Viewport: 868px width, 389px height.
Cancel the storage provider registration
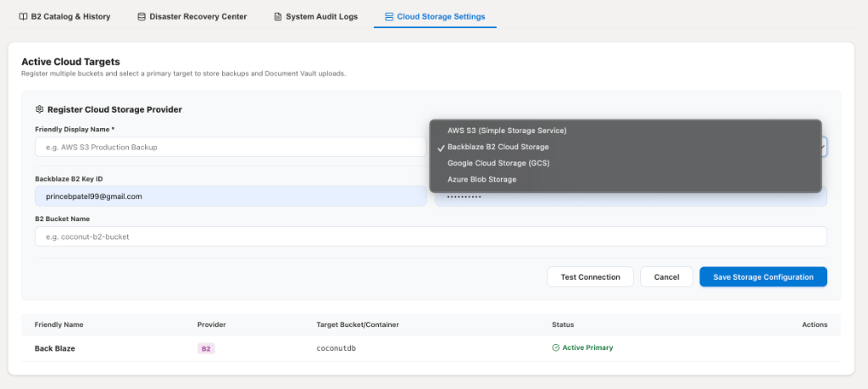point(666,276)
